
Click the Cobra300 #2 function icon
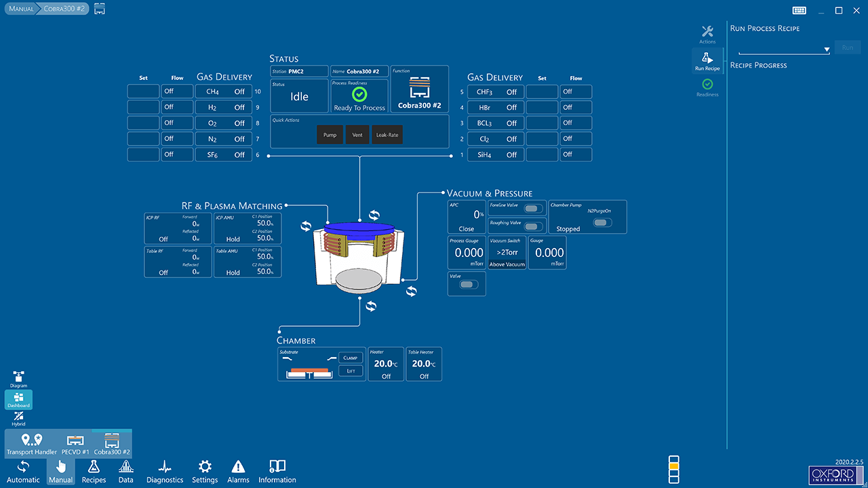(x=419, y=87)
